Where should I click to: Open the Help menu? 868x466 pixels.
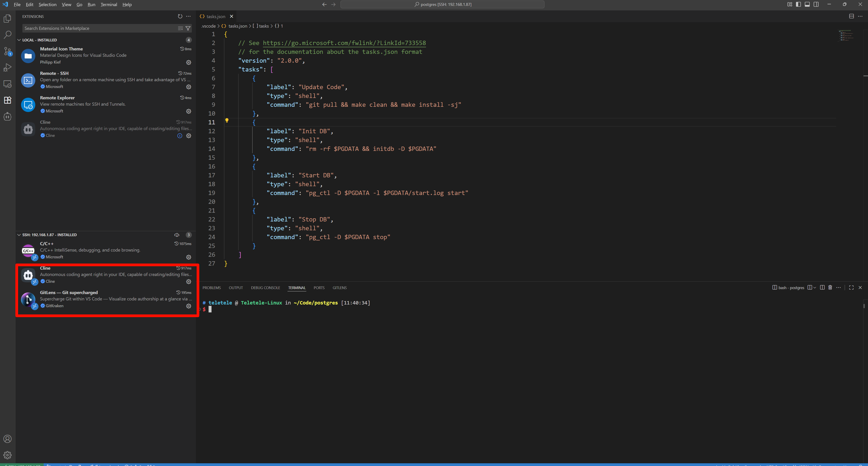click(x=127, y=4)
